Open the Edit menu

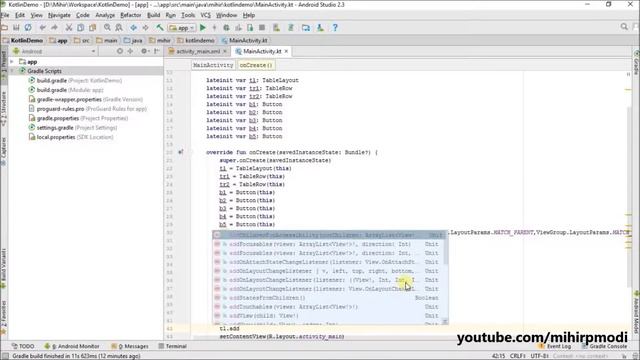20,15
